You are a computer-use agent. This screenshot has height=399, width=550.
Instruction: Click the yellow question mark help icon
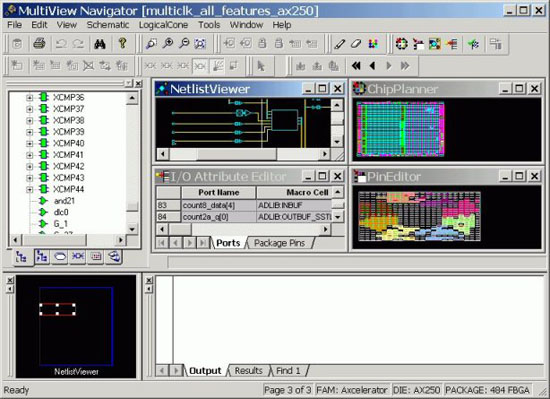(x=122, y=44)
